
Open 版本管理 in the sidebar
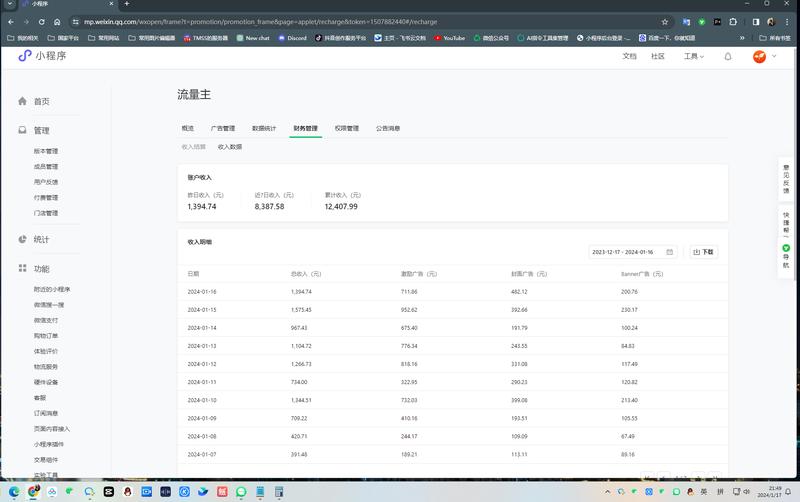(46, 151)
